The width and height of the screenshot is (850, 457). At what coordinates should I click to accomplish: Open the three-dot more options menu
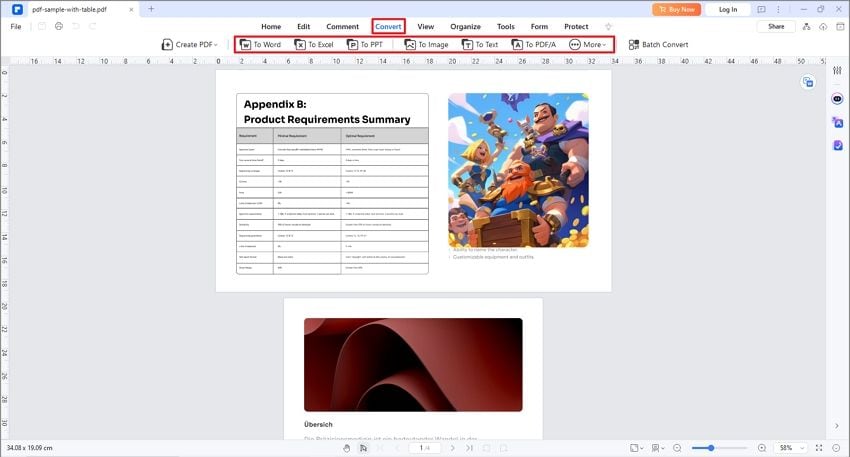pyautogui.click(x=778, y=9)
